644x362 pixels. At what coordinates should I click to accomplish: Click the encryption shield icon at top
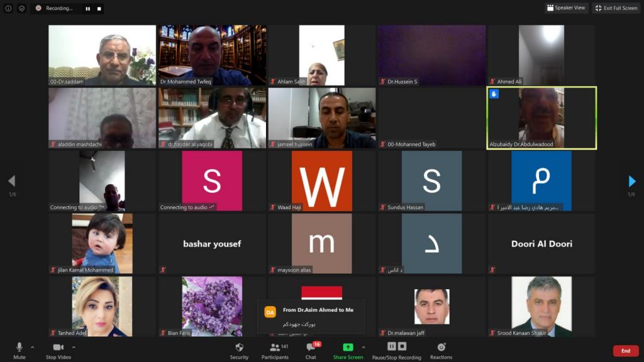click(22, 8)
